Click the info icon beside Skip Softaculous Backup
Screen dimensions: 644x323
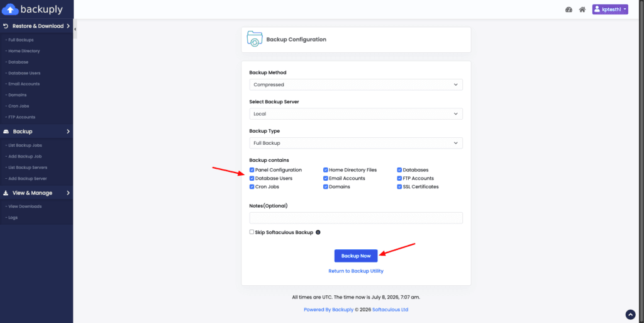click(x=318, y=232)
